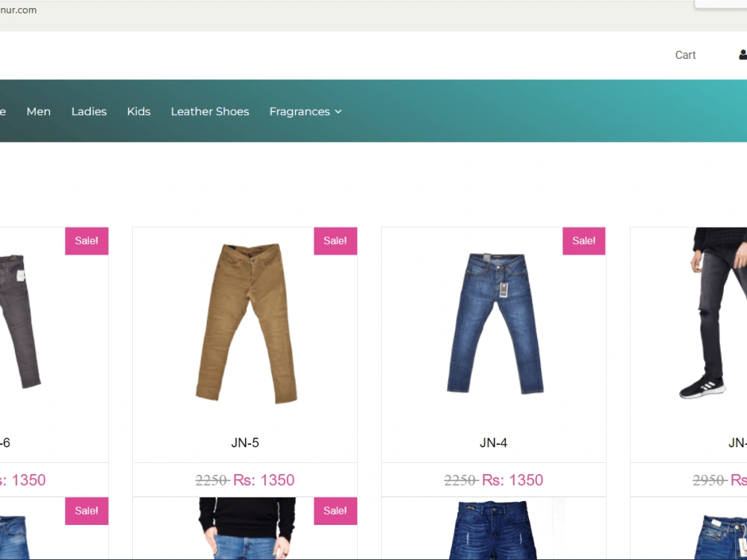Click the Sale! badge on JN-5
This screenshot has height=560, width=747.
point(335,241)
